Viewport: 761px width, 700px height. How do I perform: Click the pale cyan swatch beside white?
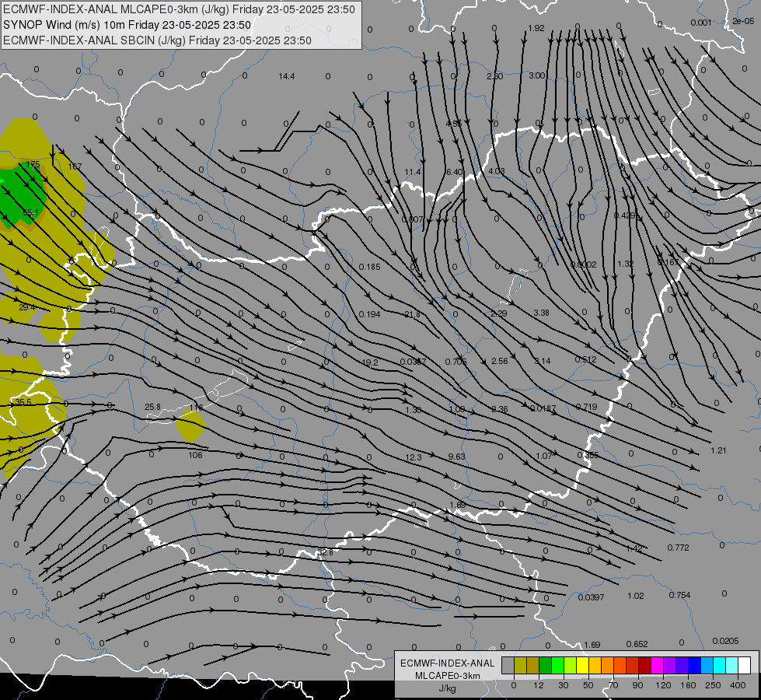[x=732, y=665]
